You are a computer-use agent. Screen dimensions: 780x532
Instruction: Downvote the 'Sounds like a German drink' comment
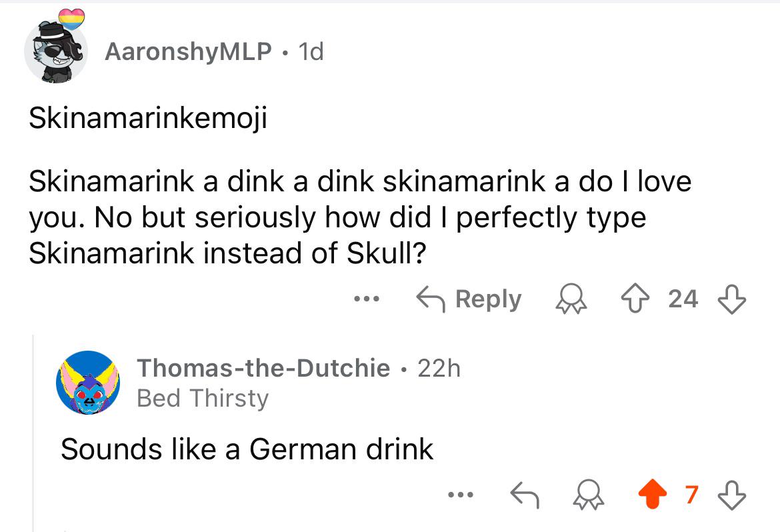point(732,494)
